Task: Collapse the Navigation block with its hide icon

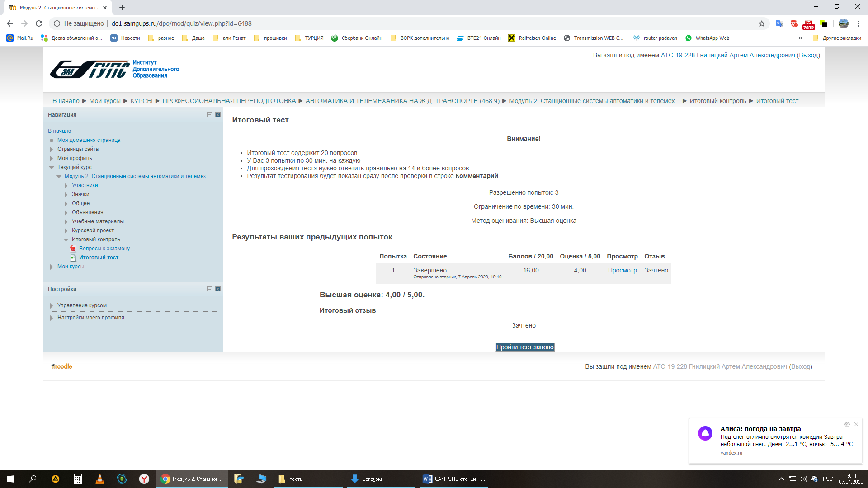Action: (209, 115)
